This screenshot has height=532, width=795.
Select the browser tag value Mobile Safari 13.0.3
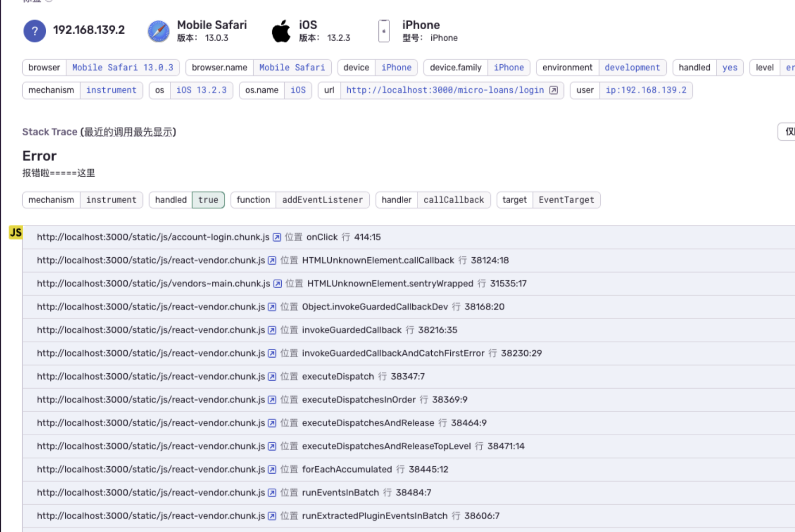click(123, 68)
